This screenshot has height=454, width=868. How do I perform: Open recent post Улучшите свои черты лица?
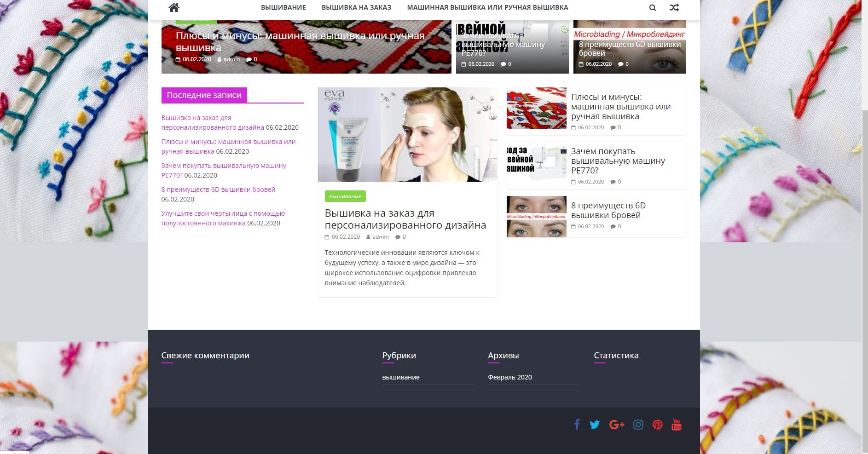point(223,218)
